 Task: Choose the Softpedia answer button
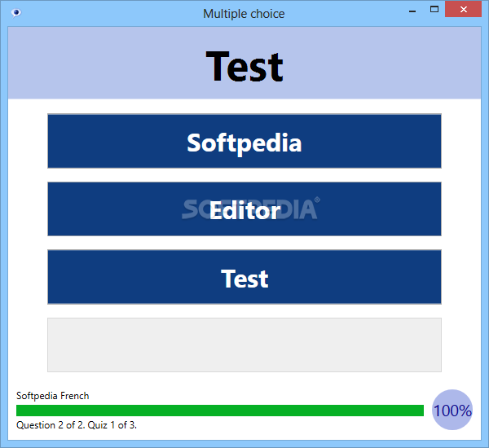[244, 141]
